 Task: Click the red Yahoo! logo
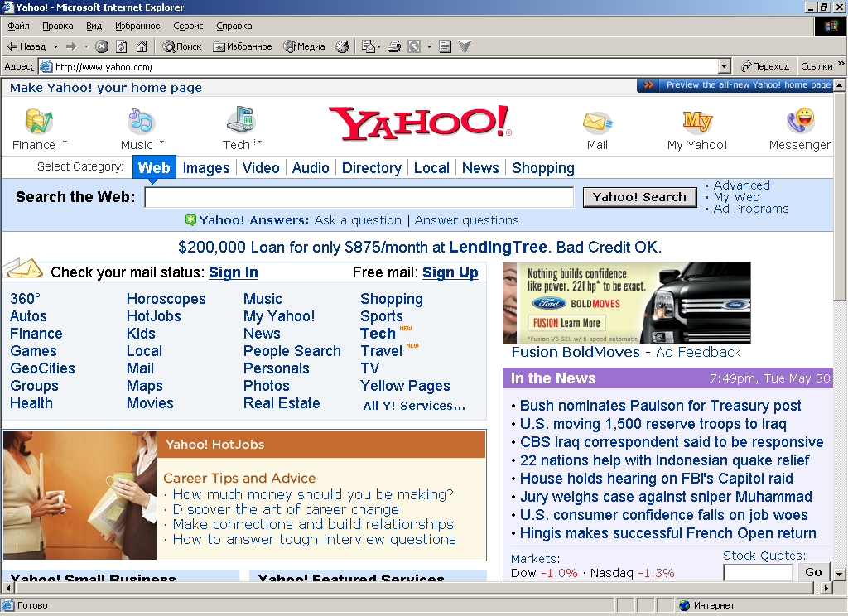click(x=420, y=123)
